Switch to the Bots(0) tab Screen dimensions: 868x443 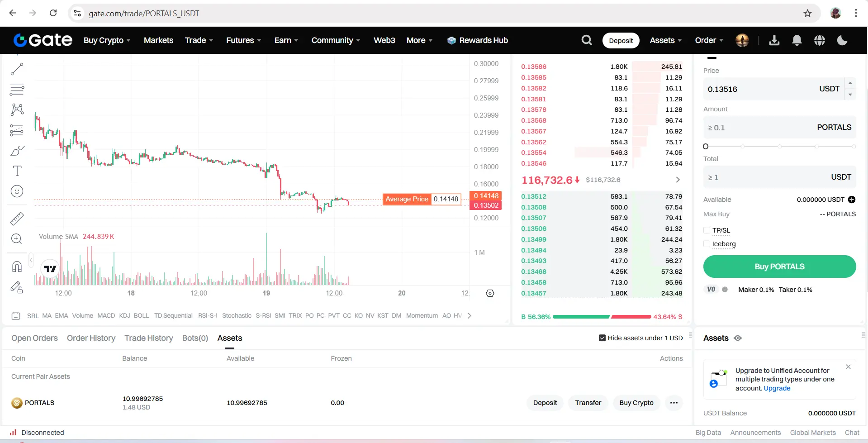[195, 338]
